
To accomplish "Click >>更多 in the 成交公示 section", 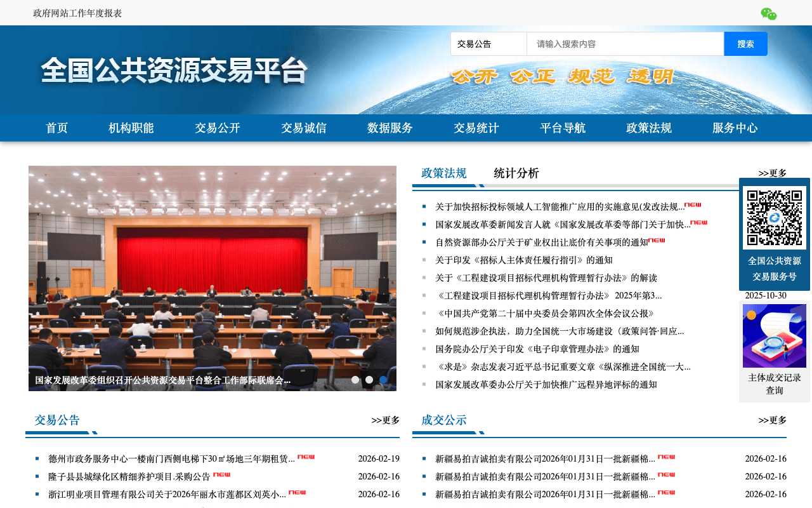I will [x=773, y=420].
